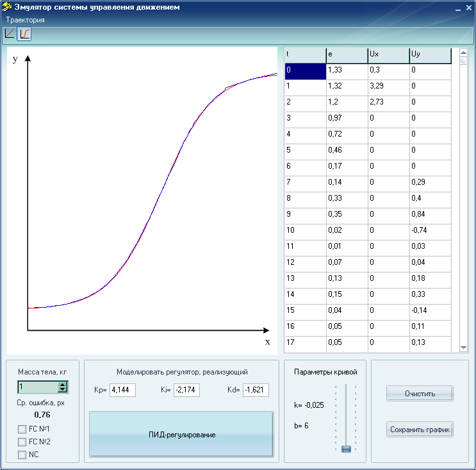Select Uy cell 0,84 in row 9
Image resolution: width=476 pixels, height=470 pixels.
point(431,216)
